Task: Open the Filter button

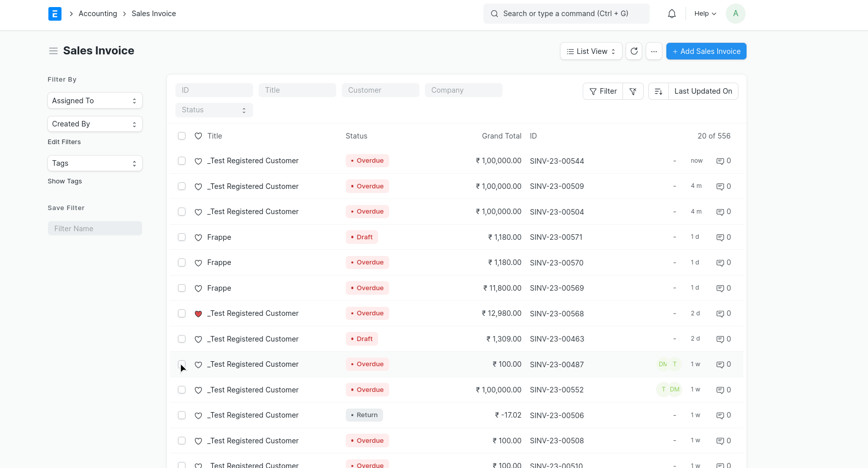Action: [x=603, y=91]
